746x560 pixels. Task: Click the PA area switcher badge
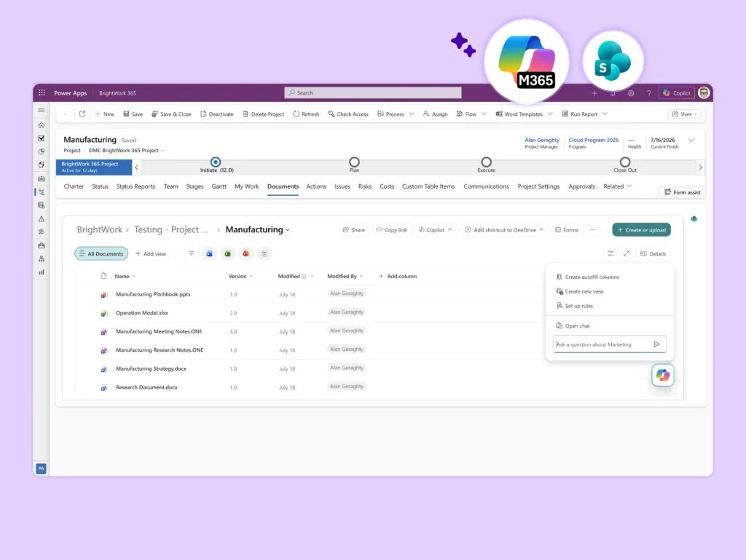(x=42, y=469)
